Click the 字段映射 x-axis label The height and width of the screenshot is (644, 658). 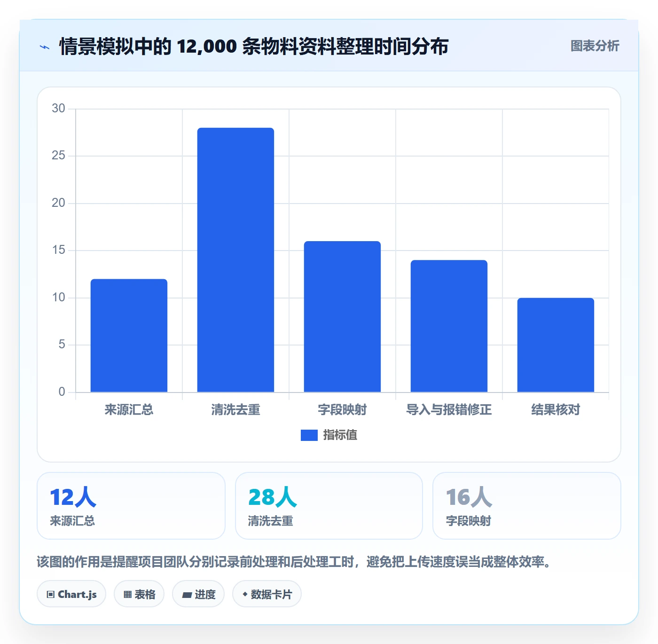click(x=342, y=410)
